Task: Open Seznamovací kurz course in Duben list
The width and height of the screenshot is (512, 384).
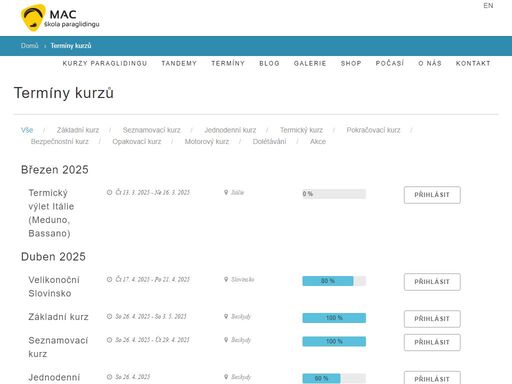Action: coord(58,347)
